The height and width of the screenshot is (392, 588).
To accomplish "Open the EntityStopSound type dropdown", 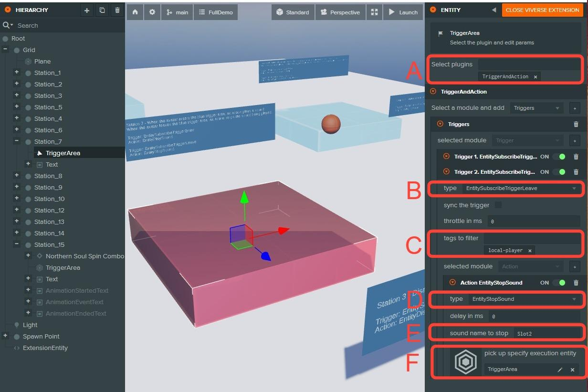I will point(524,299).
